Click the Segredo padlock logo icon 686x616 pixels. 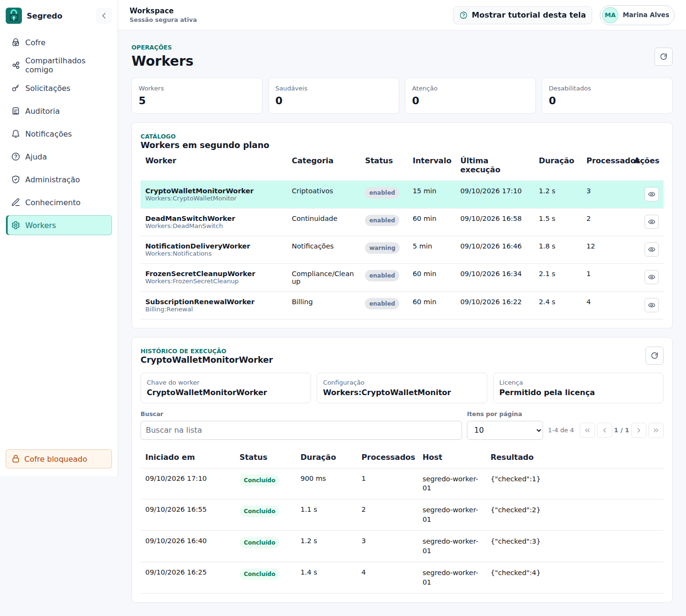[x=14, y=16]
